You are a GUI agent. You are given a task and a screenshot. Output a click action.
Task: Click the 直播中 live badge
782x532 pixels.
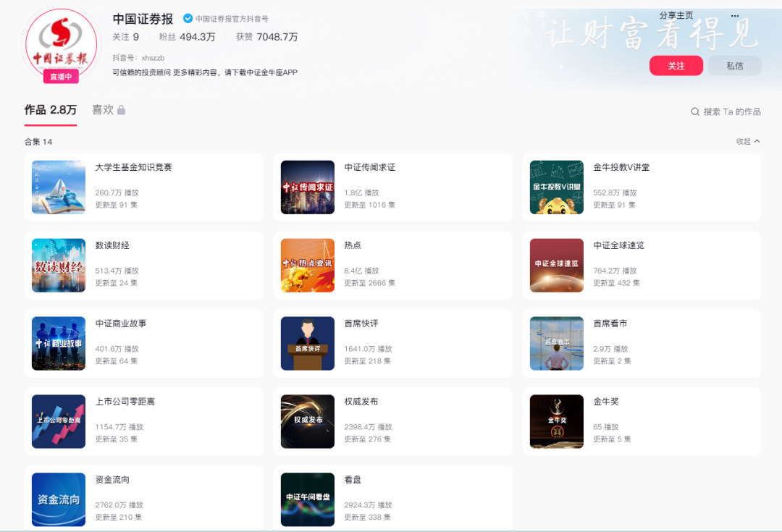point(61,77)
